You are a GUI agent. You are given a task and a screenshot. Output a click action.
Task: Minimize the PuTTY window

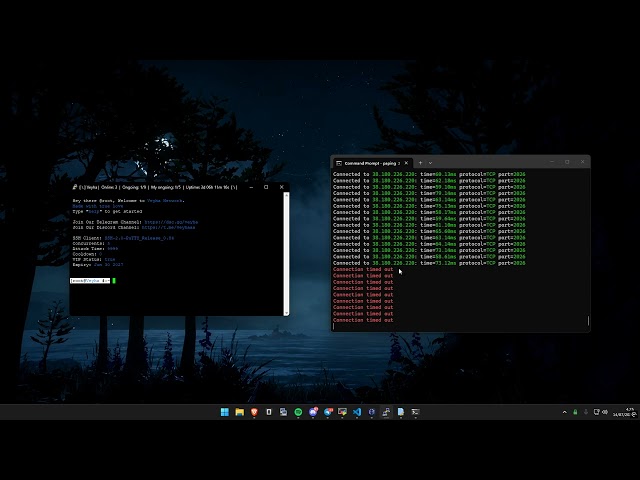(251, 187)
